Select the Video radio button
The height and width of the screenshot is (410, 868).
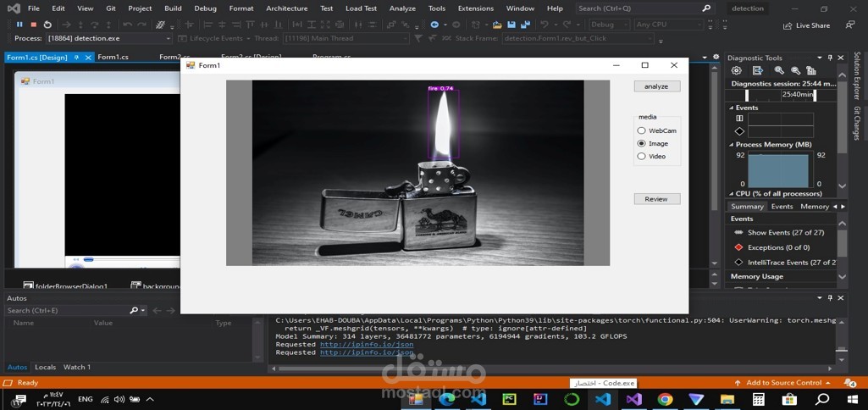641,156
